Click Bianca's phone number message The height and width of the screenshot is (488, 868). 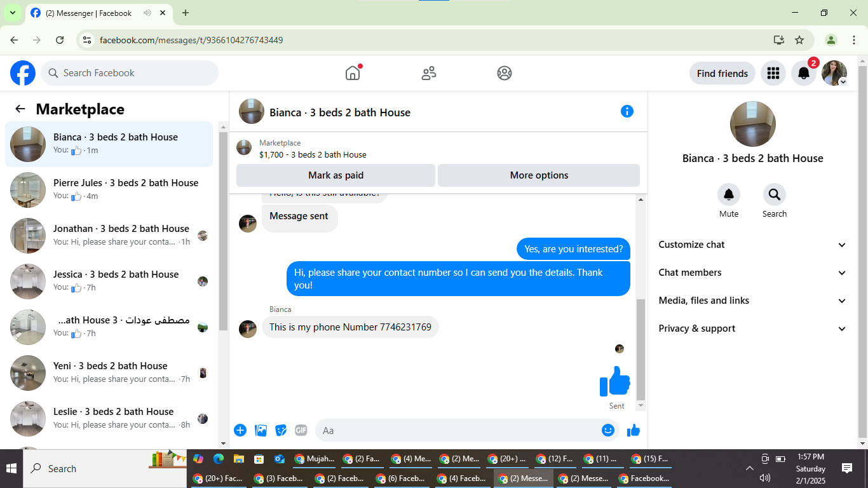[x=350, y=327]
